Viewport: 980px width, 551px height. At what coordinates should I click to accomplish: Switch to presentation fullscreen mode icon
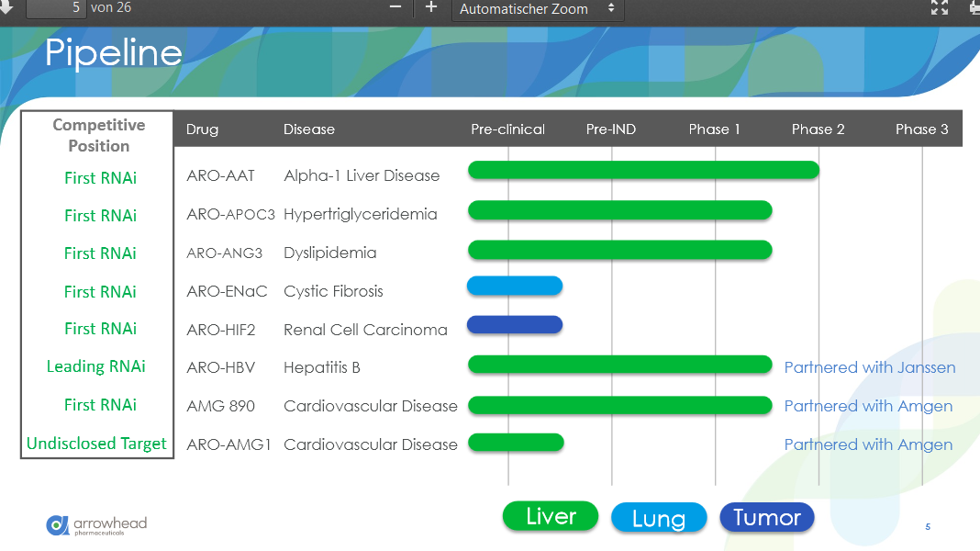pyautogui.click(x=940, y=7)
